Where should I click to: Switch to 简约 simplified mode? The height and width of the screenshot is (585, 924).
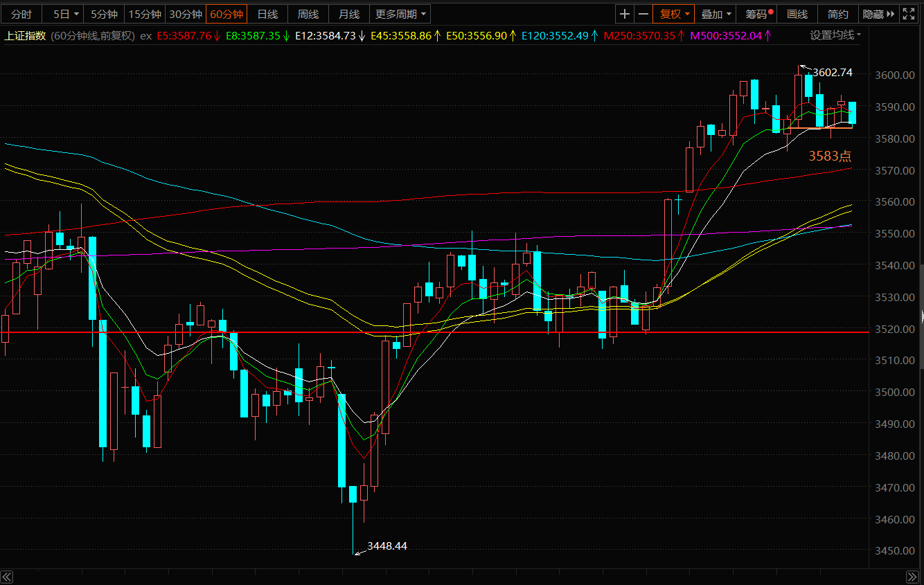(x=837, y=14)
